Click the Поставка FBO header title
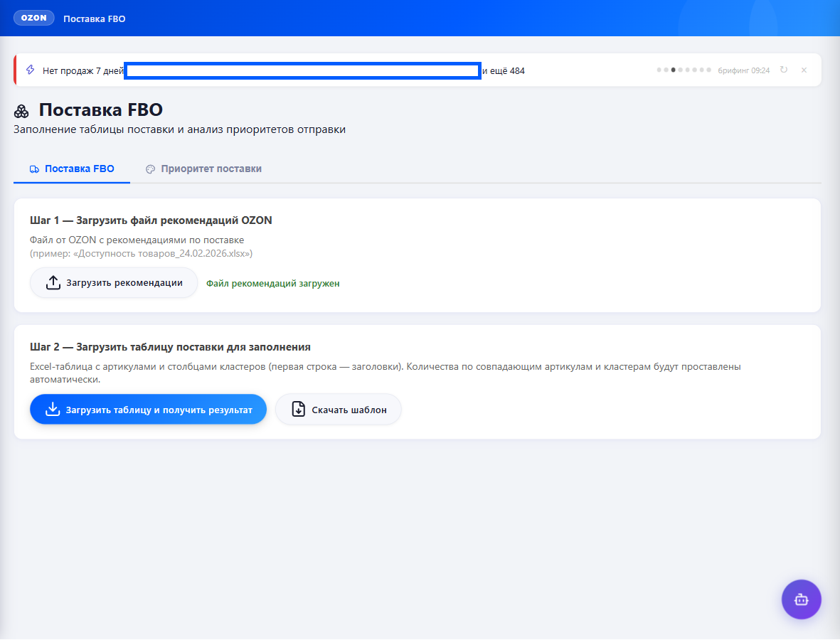This screenshot has width=840, height=640. (x=95, y=18)
